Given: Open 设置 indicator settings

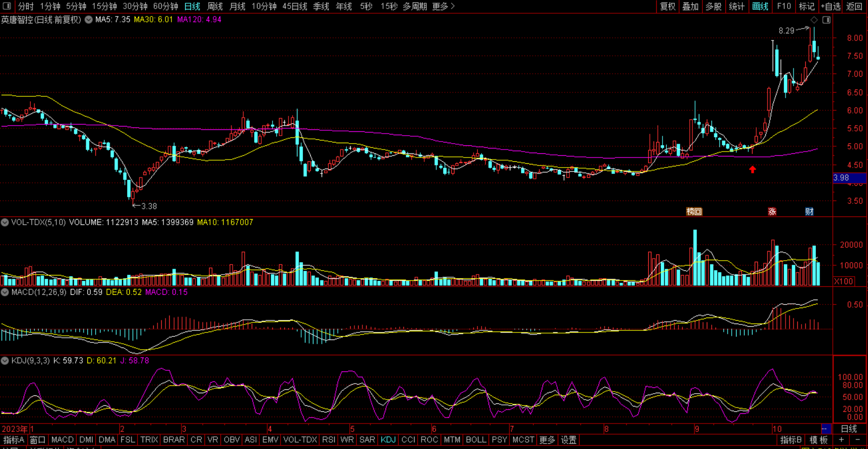Looking at the screenshot, I should pos(569,440).
